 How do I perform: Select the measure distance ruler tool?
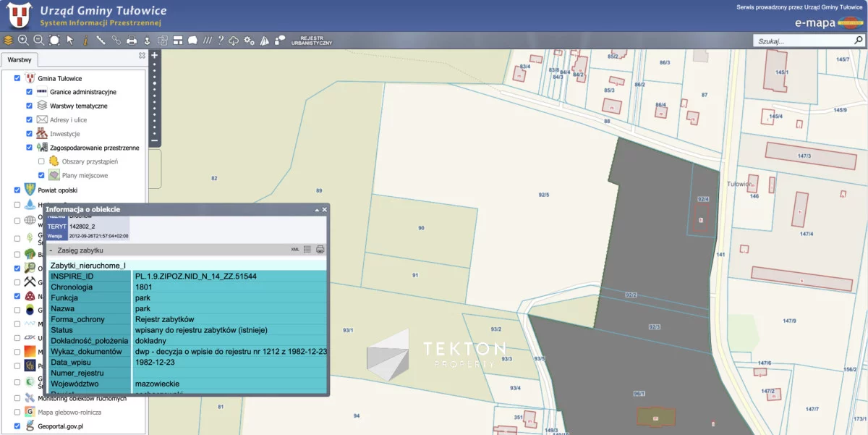click(x=101, y=41)
